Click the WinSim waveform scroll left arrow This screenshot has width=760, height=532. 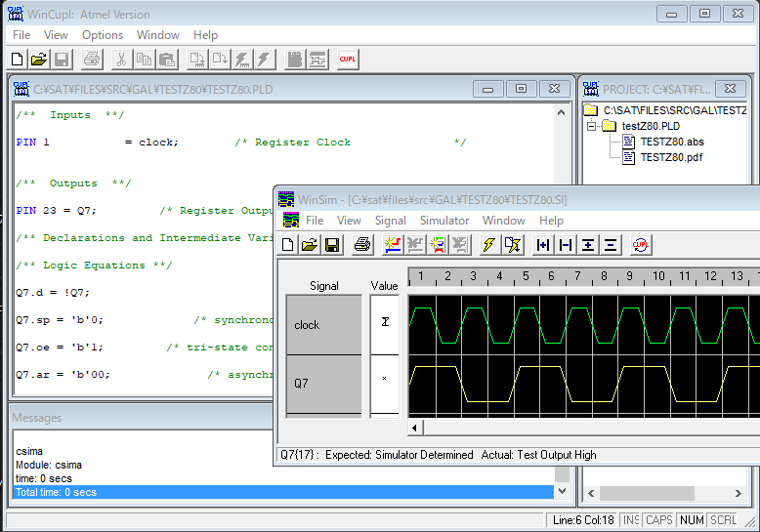tap(414, 428)
